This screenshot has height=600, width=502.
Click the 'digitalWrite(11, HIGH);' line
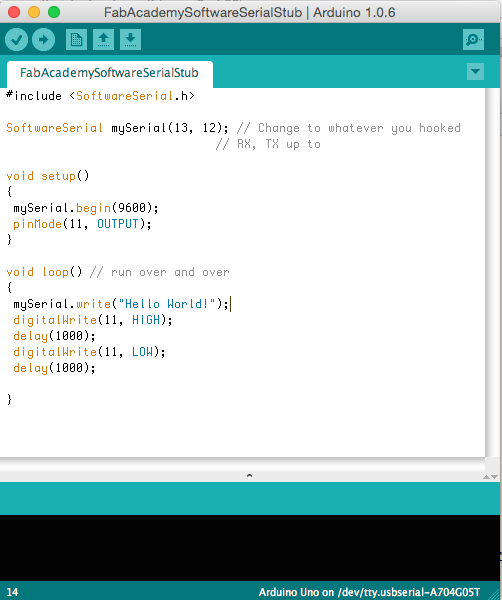[93, 320]
